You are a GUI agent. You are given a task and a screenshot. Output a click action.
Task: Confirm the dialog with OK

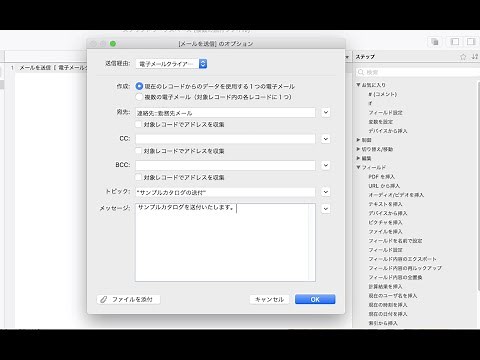click(x=315, y=299)
